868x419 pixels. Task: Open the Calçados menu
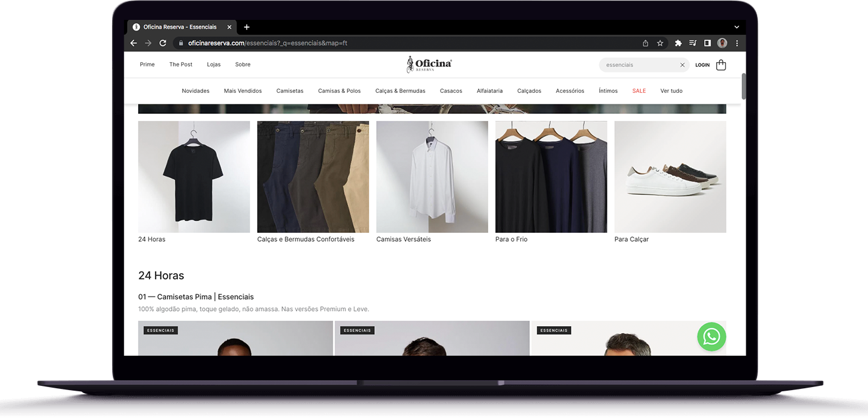pyautogui.click(x=529, y=91)
